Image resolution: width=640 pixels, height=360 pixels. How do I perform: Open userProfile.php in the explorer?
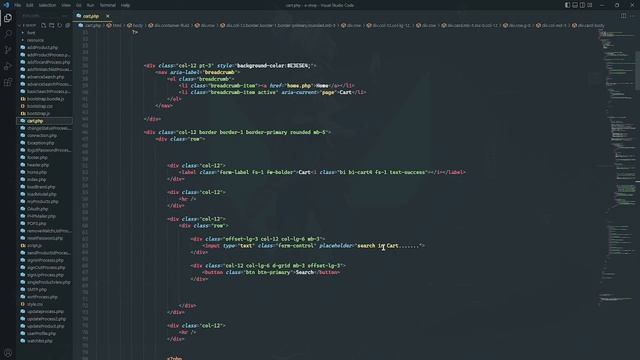41,333
